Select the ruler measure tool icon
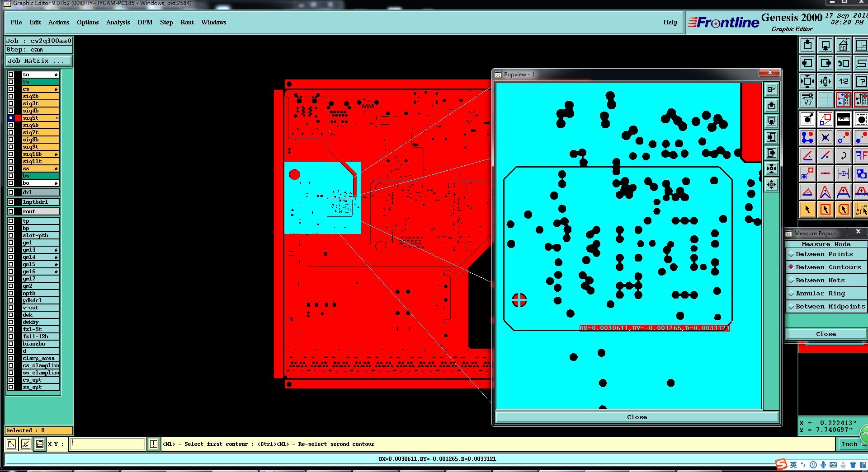This screenshot has height=472, width=868. [843, 119]
